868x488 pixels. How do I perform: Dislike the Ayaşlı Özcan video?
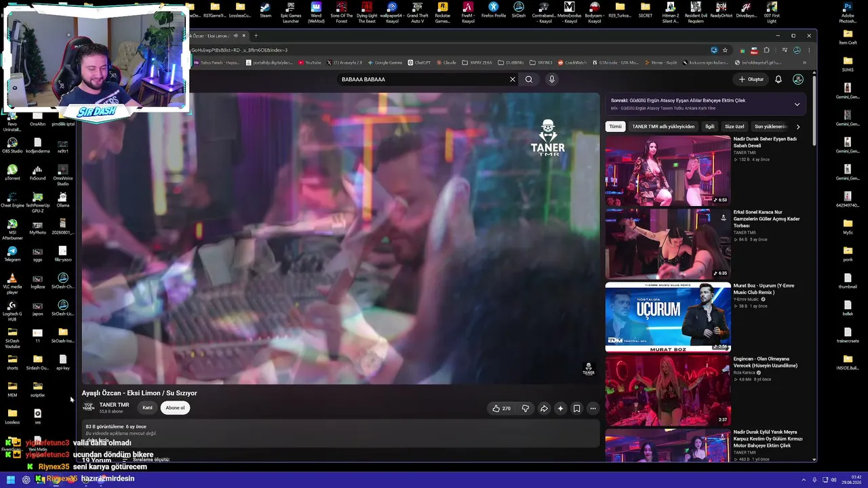point(525,409)
